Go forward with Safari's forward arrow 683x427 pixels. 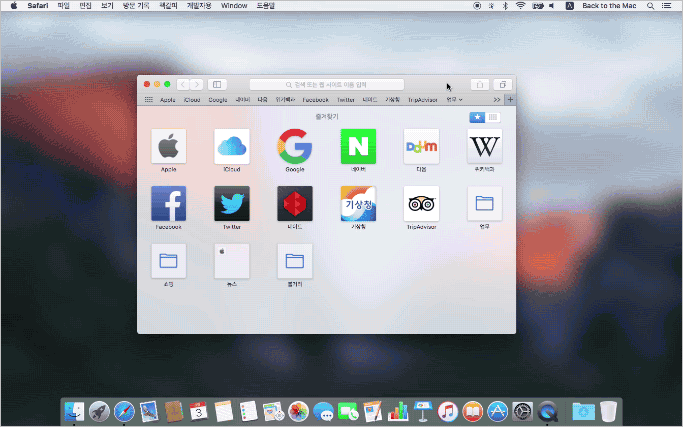pyautogui.click(x=196, y=85)
